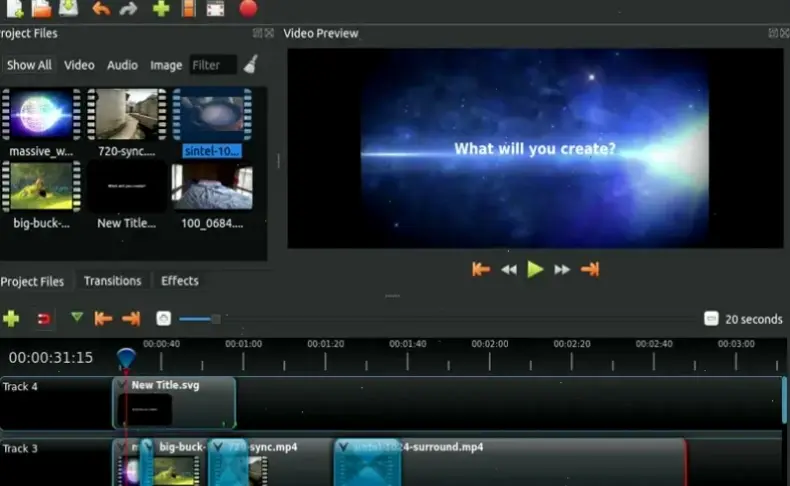Show only Video files in Project Files

[79, 65]
